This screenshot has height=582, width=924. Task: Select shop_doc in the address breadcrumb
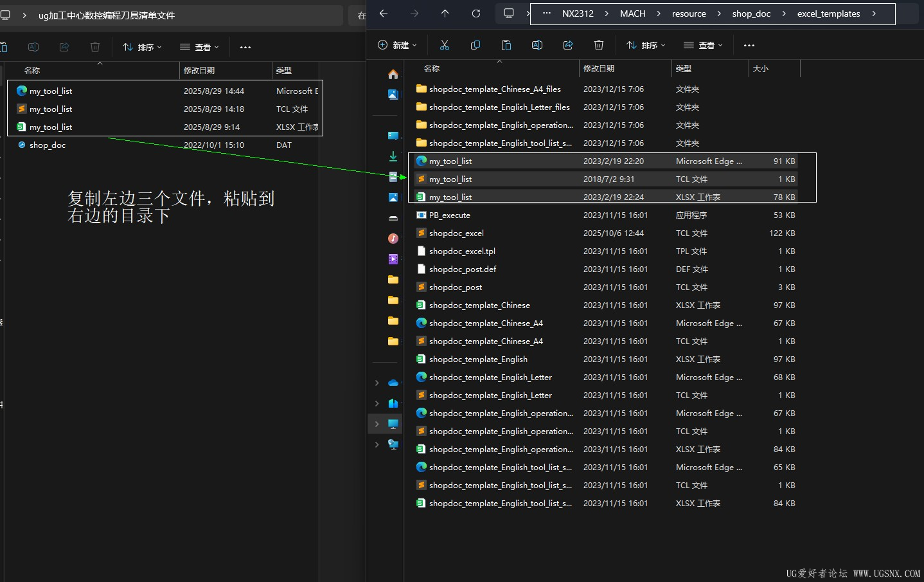pyautogui.click(x=751, y=14)
